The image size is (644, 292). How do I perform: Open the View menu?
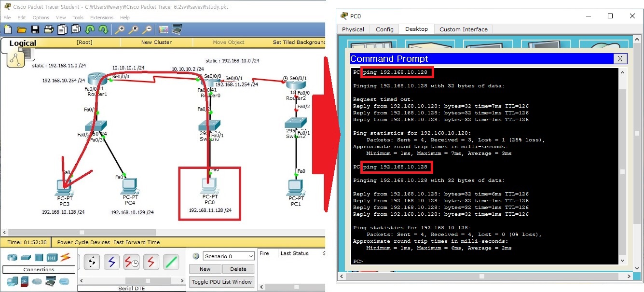[61, 17]
